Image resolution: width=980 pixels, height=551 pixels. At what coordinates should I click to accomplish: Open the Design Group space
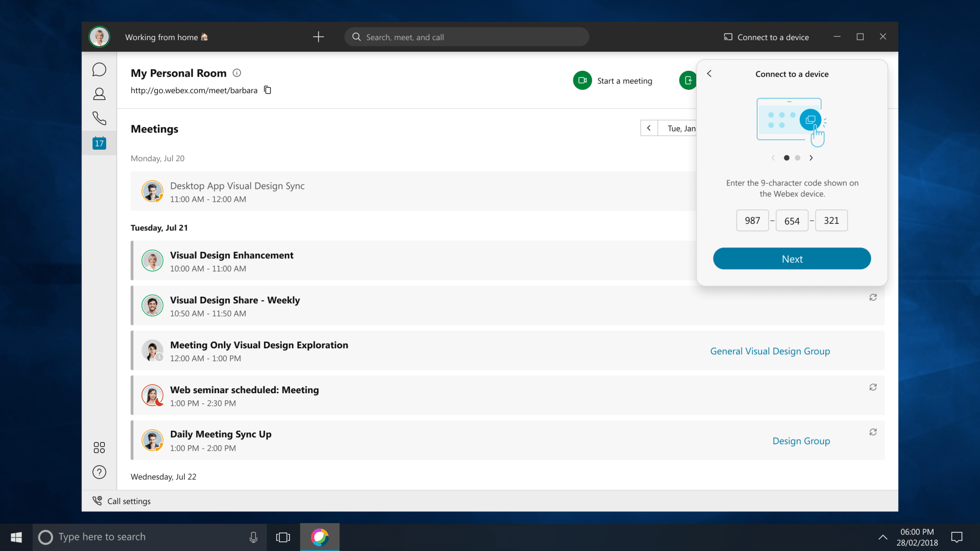pyautogui.click(x=801, y=441)
